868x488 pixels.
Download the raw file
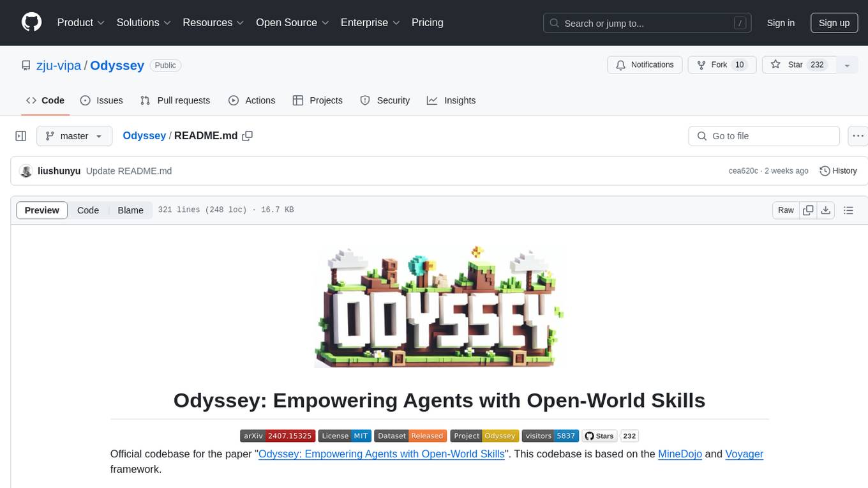click(x=825, y=210)
